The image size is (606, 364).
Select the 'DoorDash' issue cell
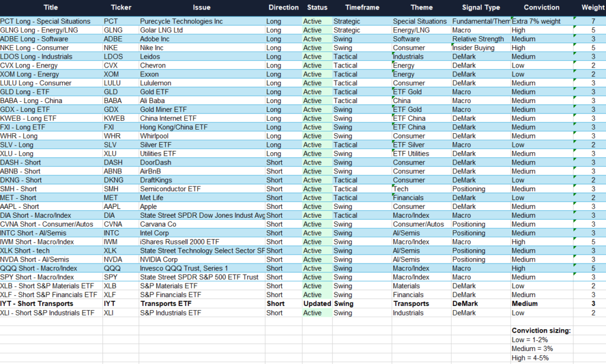point(202,163)
